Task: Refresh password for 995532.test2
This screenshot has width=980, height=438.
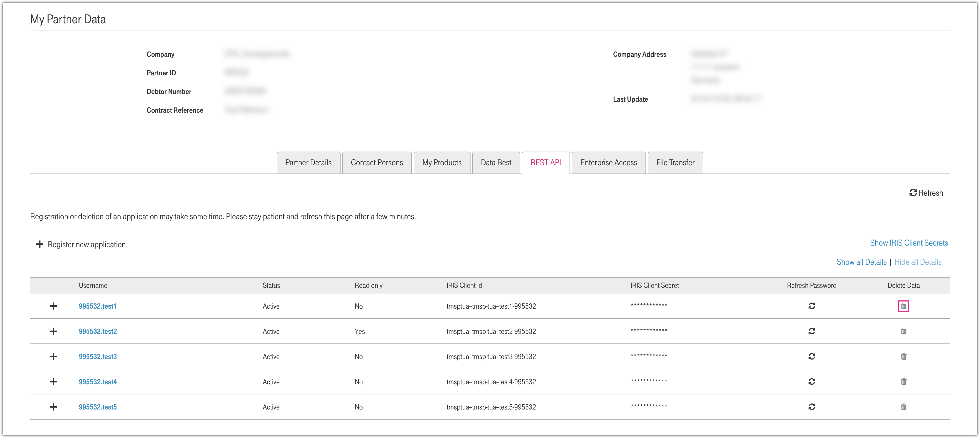Action: [811, 331]
